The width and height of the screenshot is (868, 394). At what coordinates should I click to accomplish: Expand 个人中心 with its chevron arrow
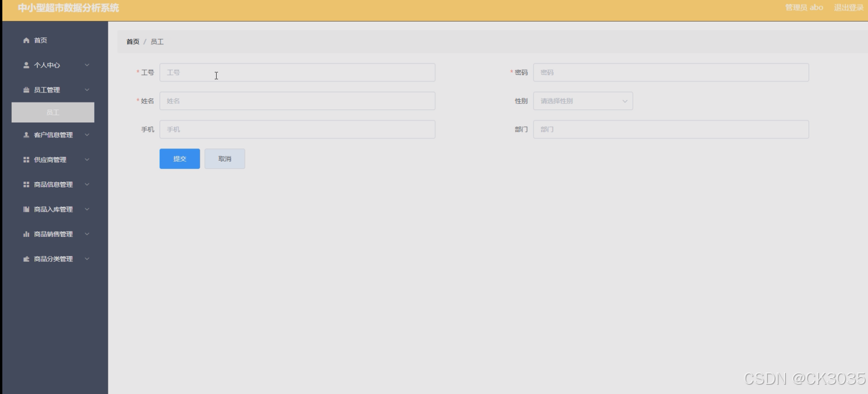click(x=87, y=65)
